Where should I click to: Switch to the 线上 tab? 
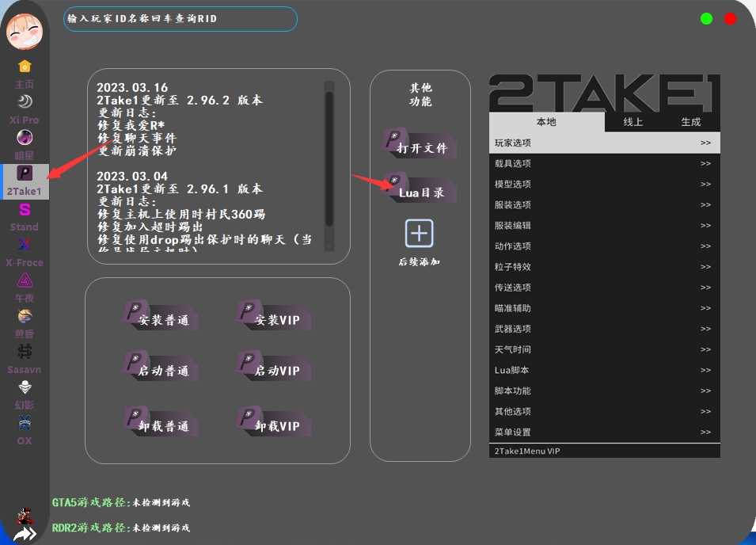(x=633, y=122)
